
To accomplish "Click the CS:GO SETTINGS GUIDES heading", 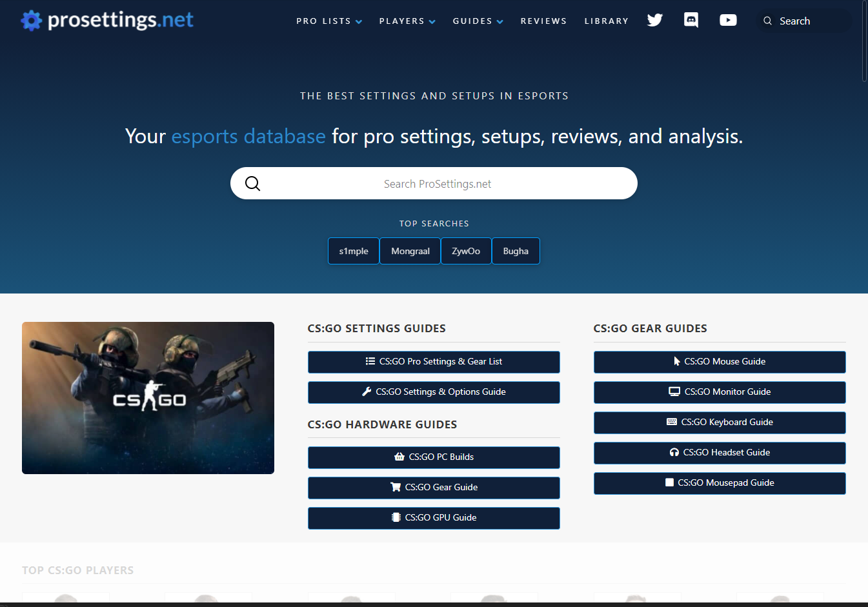I will tap(377, 328).
